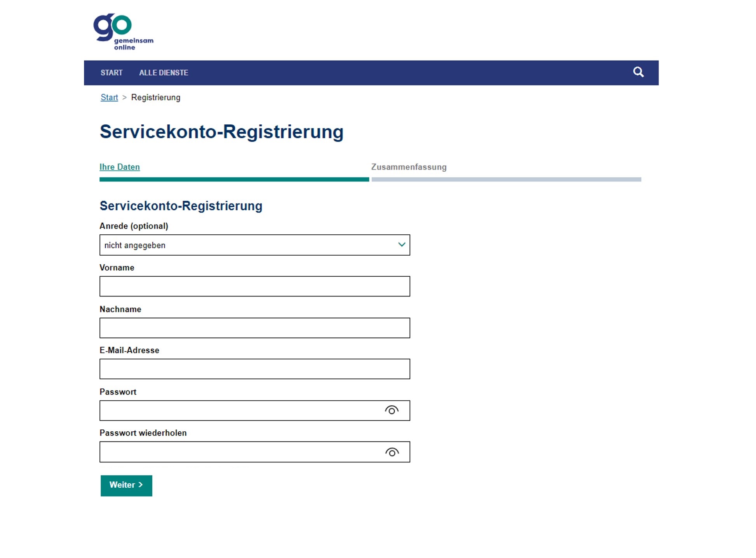Select the Zusammenfassung step label
Screen dimensions: 756x558
click(409, 167)
